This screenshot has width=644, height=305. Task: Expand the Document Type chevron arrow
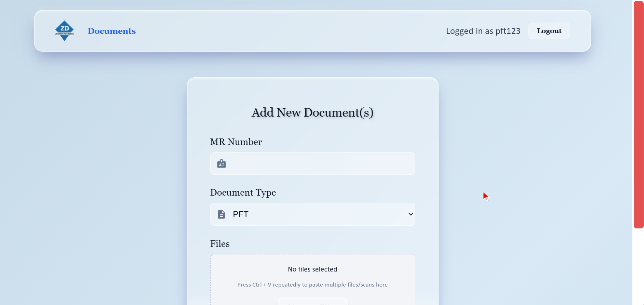[411, 214]
